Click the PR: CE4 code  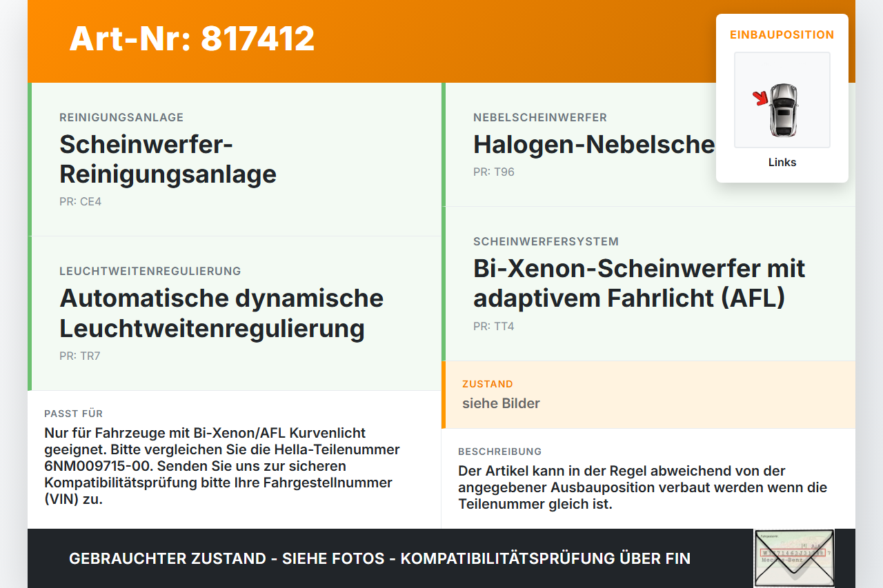tap(81, 202)
